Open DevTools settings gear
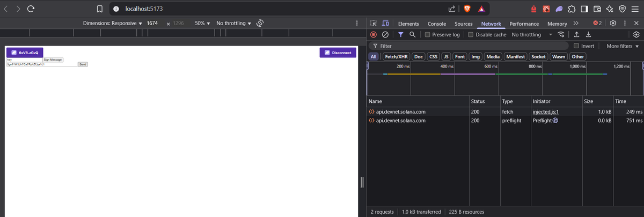Viewport: 644px width, 217px height. 613,24
